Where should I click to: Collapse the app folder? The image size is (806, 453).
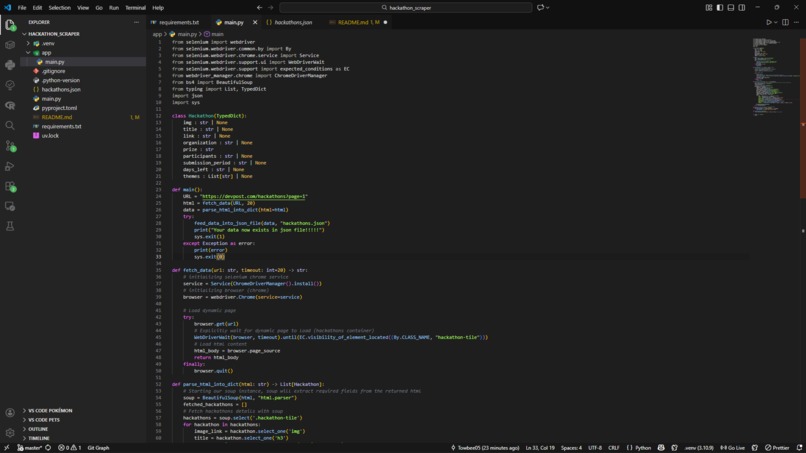click(x=28, y=52)
